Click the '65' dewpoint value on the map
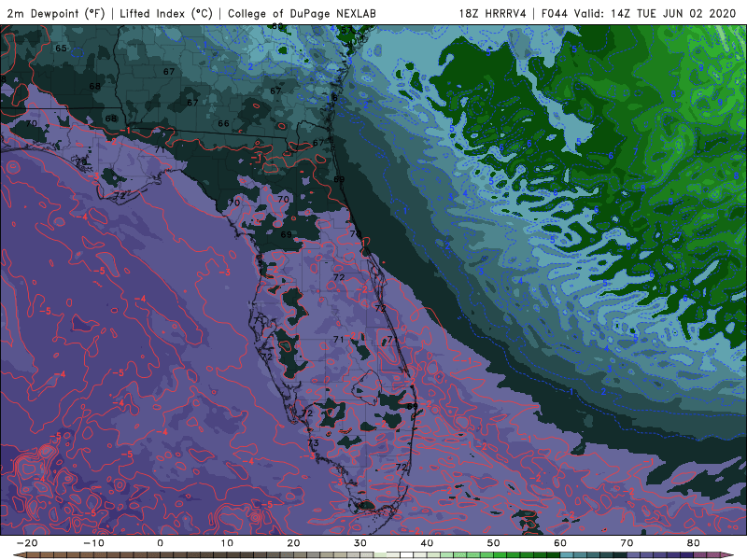This screenshot has height=560, width=747. (61, 49)
